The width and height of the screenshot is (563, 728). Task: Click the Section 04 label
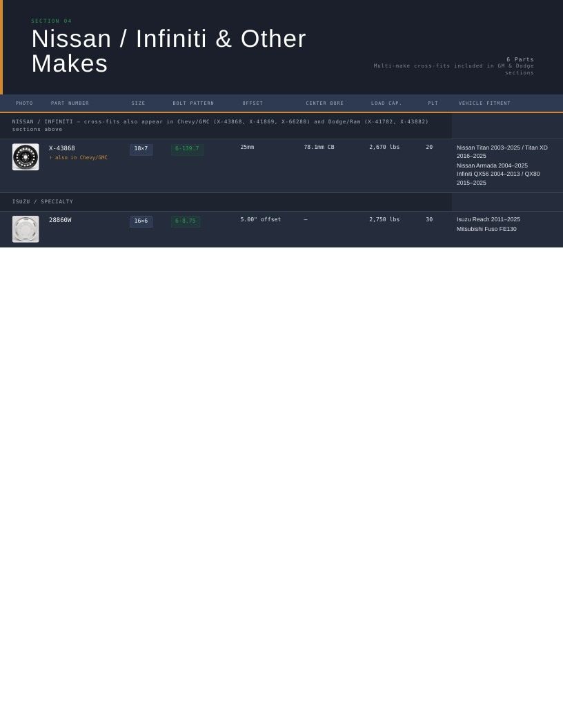(x=51, y=21)
